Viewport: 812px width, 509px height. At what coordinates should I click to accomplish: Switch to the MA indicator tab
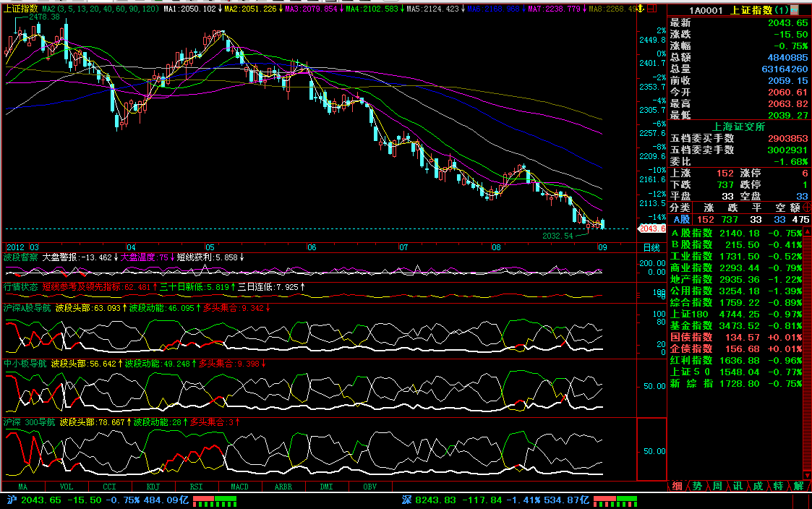(23, 487)
